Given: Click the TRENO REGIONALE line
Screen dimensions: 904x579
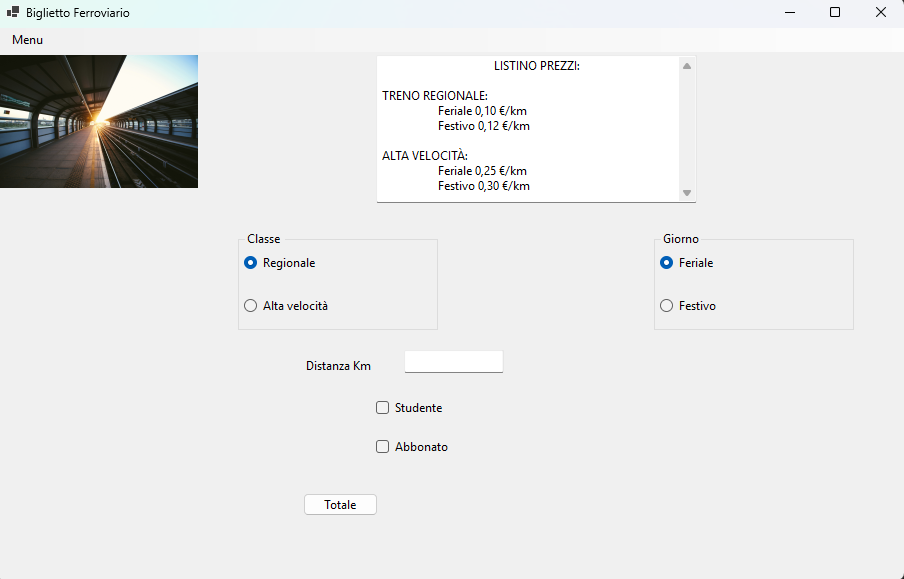Looking at the screenshot, I should 435,96.
